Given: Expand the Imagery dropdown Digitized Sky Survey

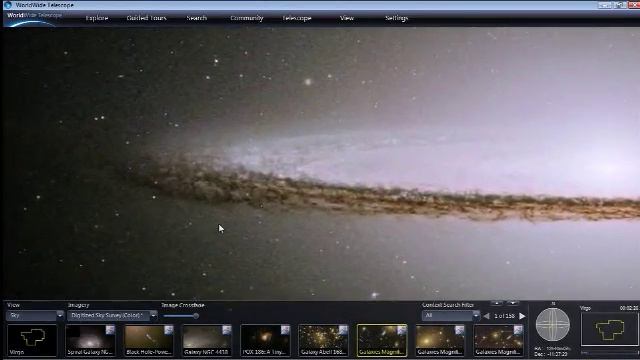Looking at the screenshot, I should pyautogui.click(x=112, y=316).
